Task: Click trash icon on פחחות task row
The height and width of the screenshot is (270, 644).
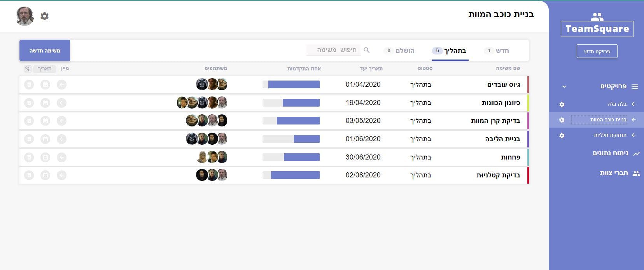Action: [x=29, y=157]
